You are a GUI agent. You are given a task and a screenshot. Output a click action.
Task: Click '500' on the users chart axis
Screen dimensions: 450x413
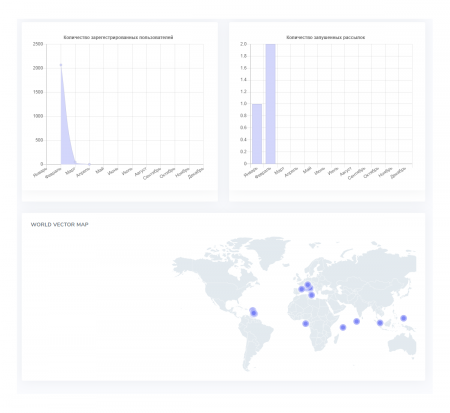39,140
